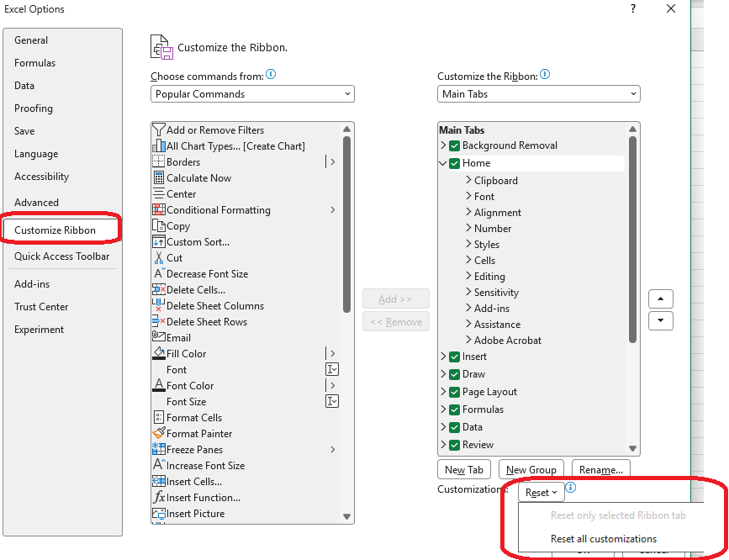Select the Copy command icon

(159, 226)
